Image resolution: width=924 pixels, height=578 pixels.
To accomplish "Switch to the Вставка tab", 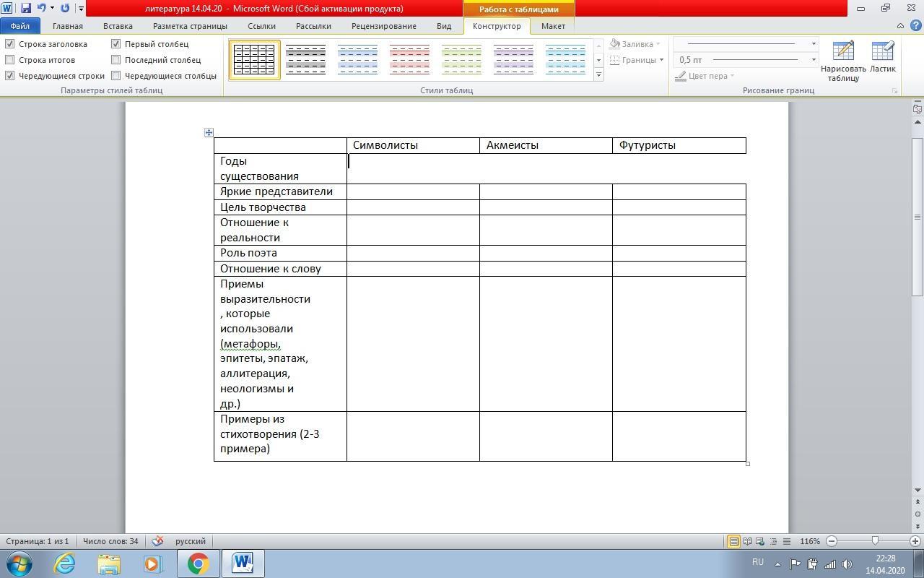I will click(118, 26).
